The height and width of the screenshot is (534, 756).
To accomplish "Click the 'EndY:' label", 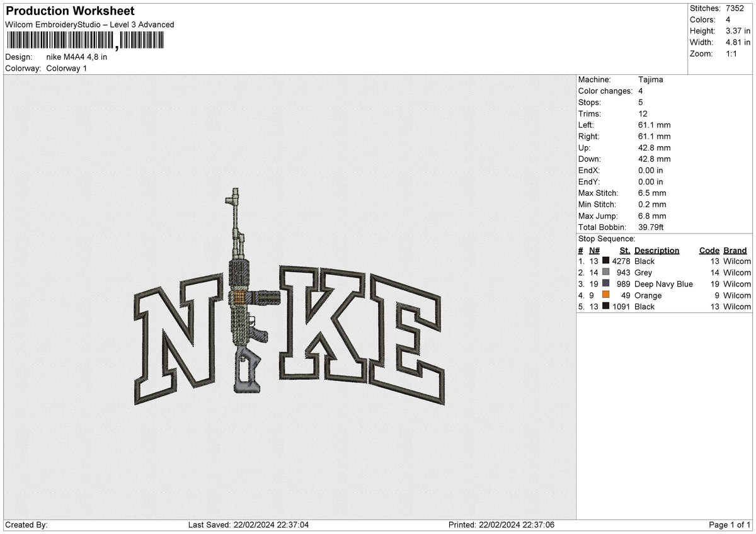I will click(x=589, y=181).
